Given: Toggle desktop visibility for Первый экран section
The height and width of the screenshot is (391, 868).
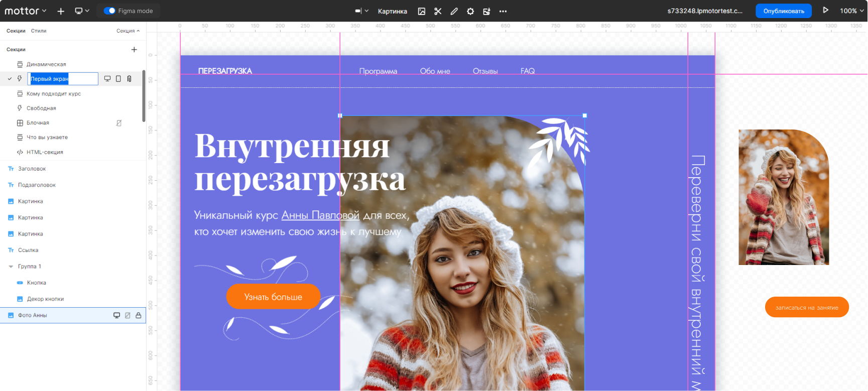Looking at the screenshot, I should pyautogui.click(x=107, y=79).
